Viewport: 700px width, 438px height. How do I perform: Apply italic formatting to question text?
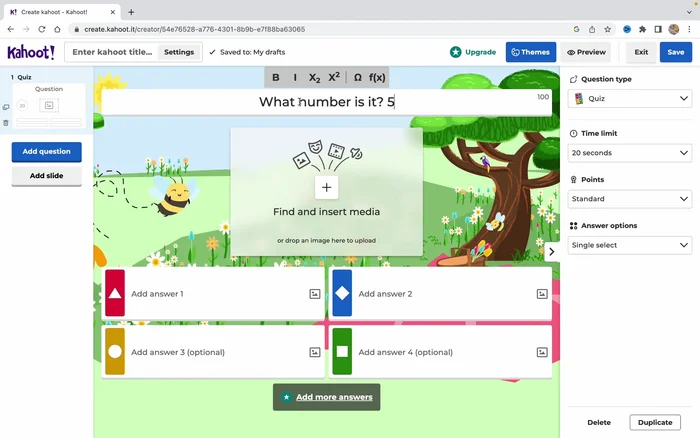tap(295, 77)
